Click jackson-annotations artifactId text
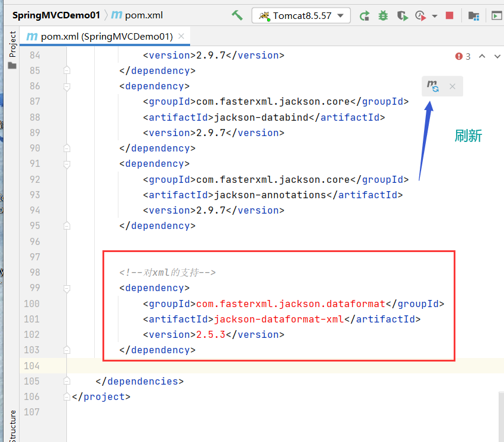504x442 pixels. click(270, 195)
